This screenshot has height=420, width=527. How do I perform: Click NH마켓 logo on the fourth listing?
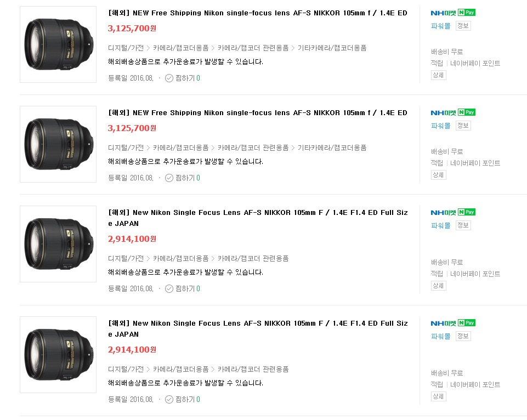coord(443,323)
